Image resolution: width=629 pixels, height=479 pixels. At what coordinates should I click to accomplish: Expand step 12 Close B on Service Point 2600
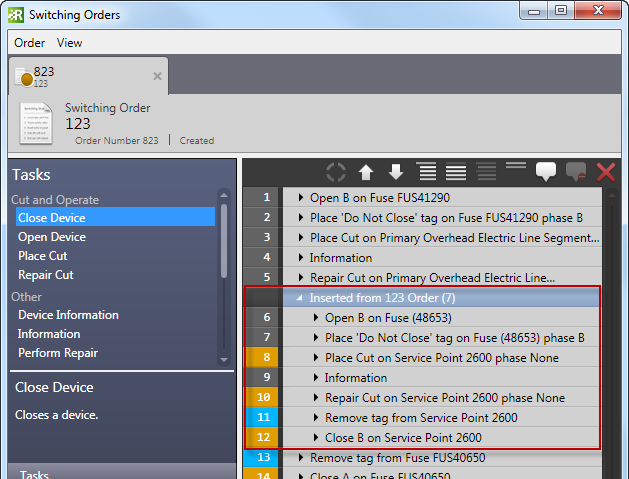[x=316, y=438]
